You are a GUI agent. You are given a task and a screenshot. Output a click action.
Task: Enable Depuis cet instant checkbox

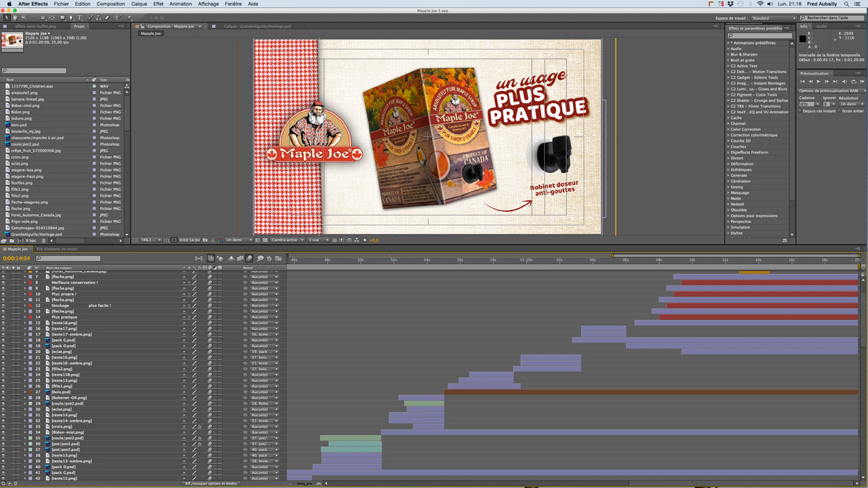coord(800,111)
